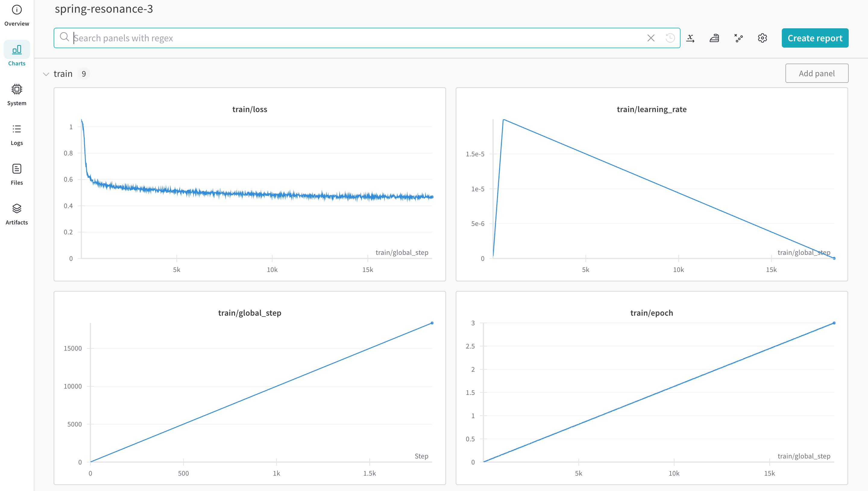The width and height of the screenshot is (868, 491).
Task: Open settings gear menu
Action: click(762, 38)
